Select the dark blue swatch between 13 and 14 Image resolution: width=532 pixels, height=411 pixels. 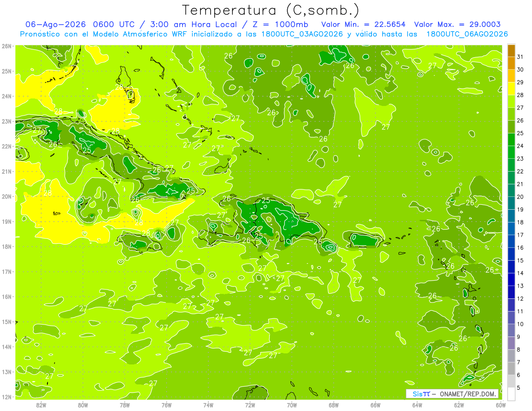pos(511,279)
